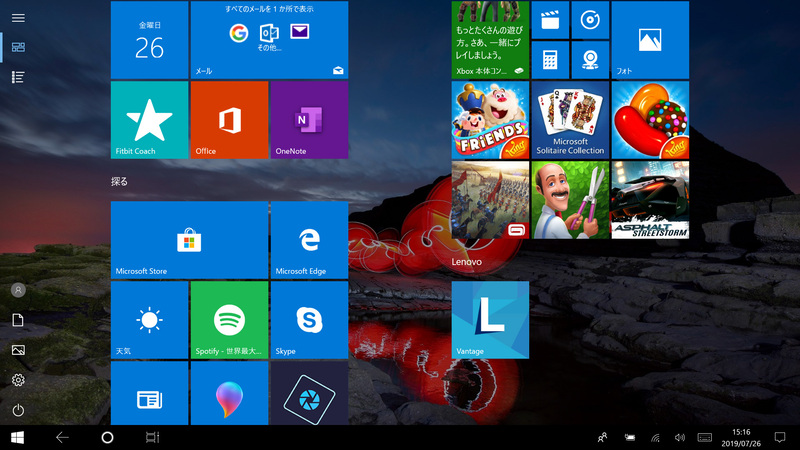Open the Documents folder icon
The image size is (800, 450).
click(18, 320)
